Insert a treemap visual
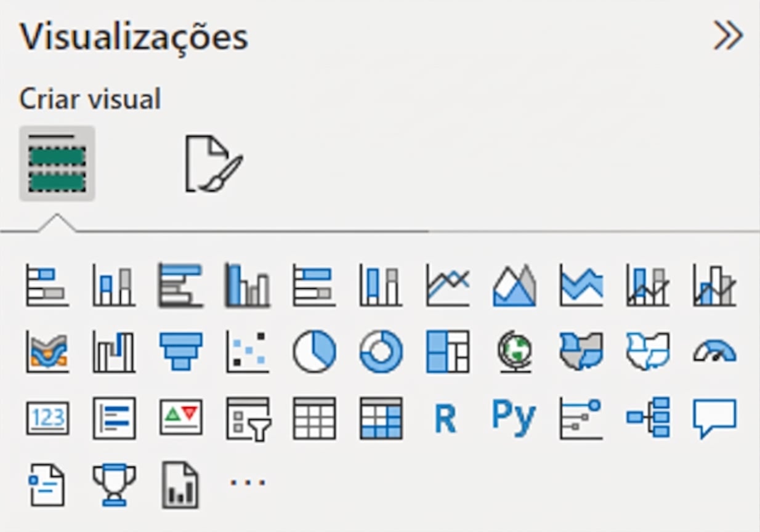760x532 pixels. (447, 352)
